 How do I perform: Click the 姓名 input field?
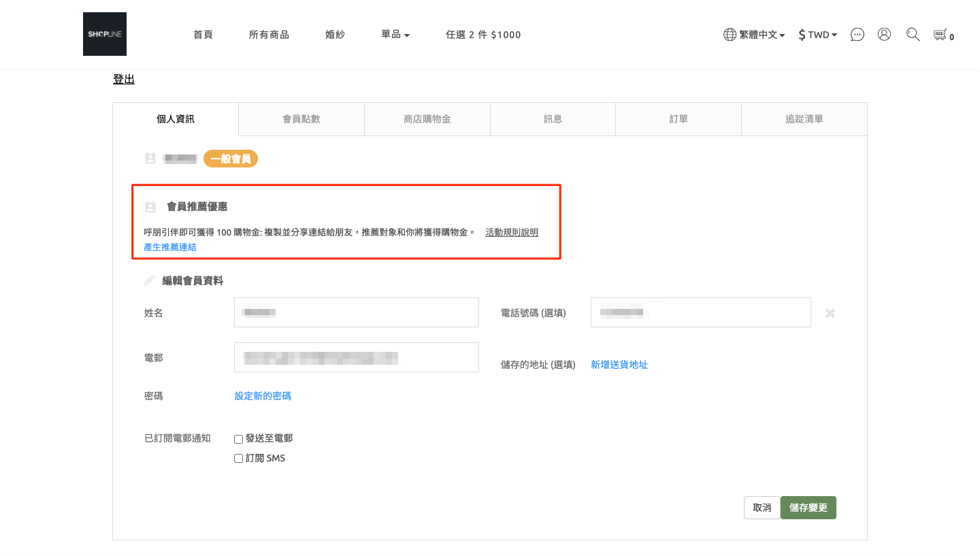(x=356, y=312)
